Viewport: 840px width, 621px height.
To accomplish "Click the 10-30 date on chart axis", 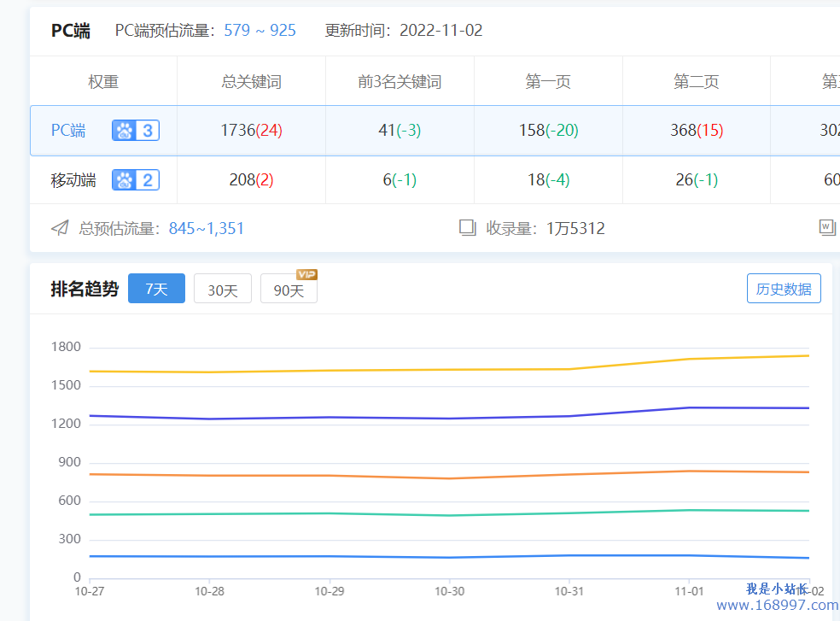I will pyautogui.click(x=450, y=591).
